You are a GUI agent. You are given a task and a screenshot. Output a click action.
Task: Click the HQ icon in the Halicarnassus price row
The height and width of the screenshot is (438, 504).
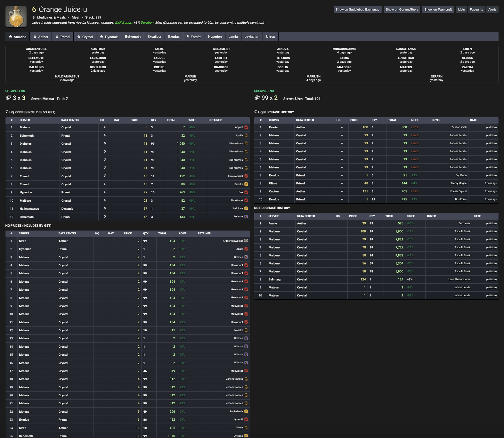[105, 208]
